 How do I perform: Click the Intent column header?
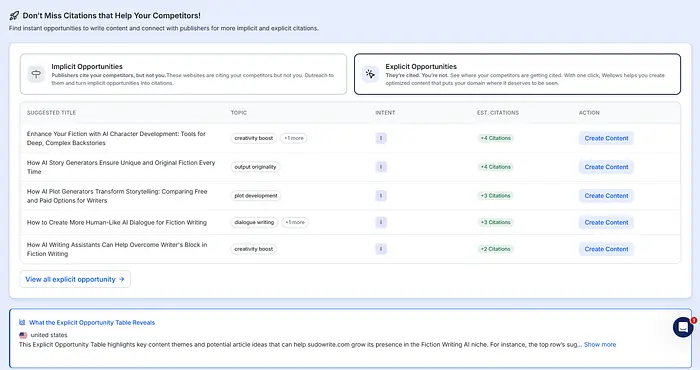(385, 113)
